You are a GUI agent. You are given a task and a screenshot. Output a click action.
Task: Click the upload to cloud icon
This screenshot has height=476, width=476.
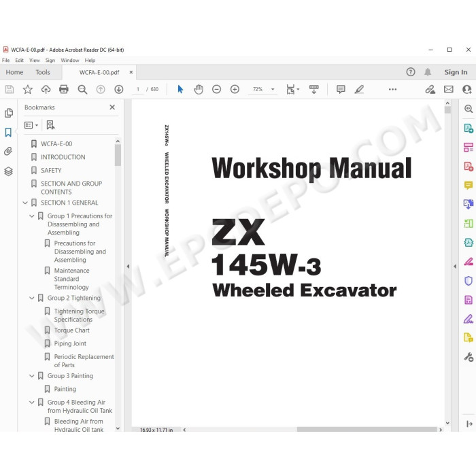click(46, 89)
